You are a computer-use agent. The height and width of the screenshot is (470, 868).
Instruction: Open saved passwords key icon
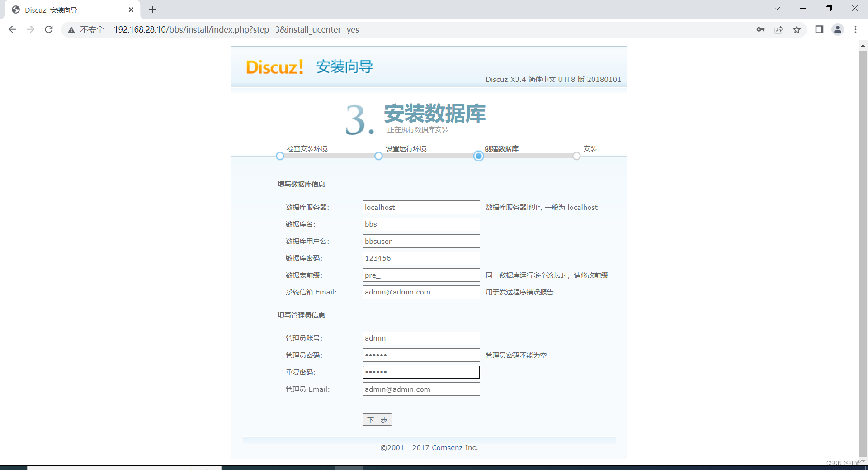pyautogui.click(x=760, y=29)
